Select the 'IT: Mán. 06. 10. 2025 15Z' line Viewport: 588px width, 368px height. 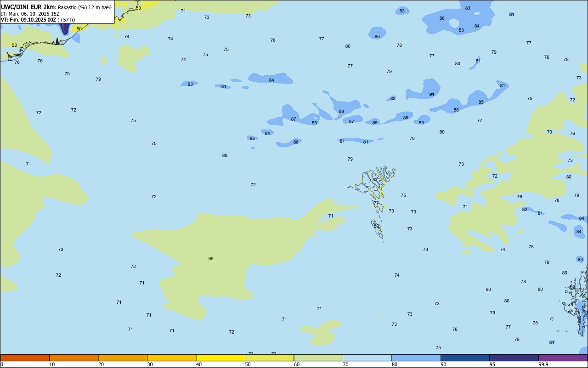point(30,14)
